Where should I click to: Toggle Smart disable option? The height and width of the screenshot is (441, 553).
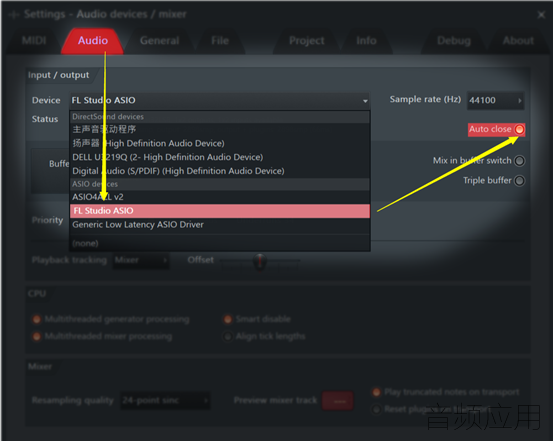point(228,319)
